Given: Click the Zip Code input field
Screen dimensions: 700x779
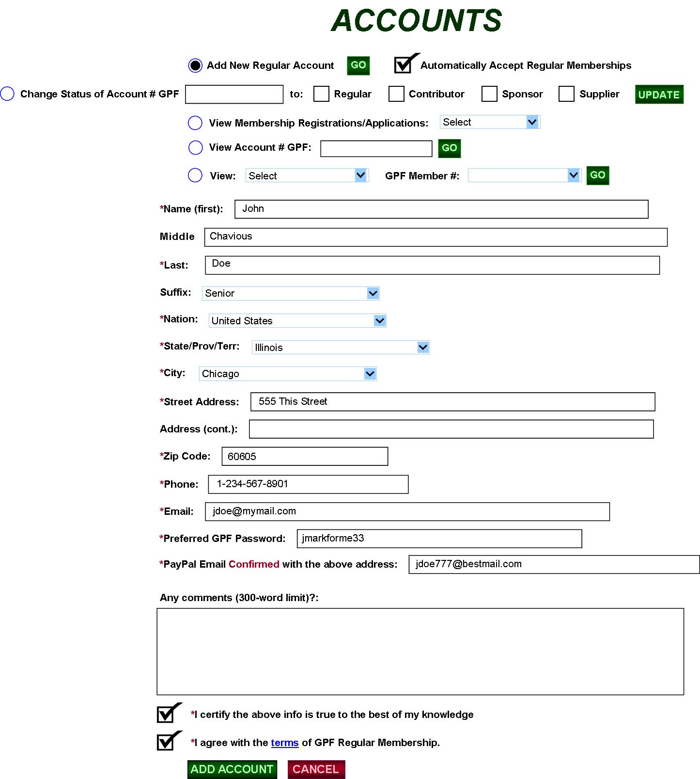Looking at the screenshot, I should click(305, 456).
